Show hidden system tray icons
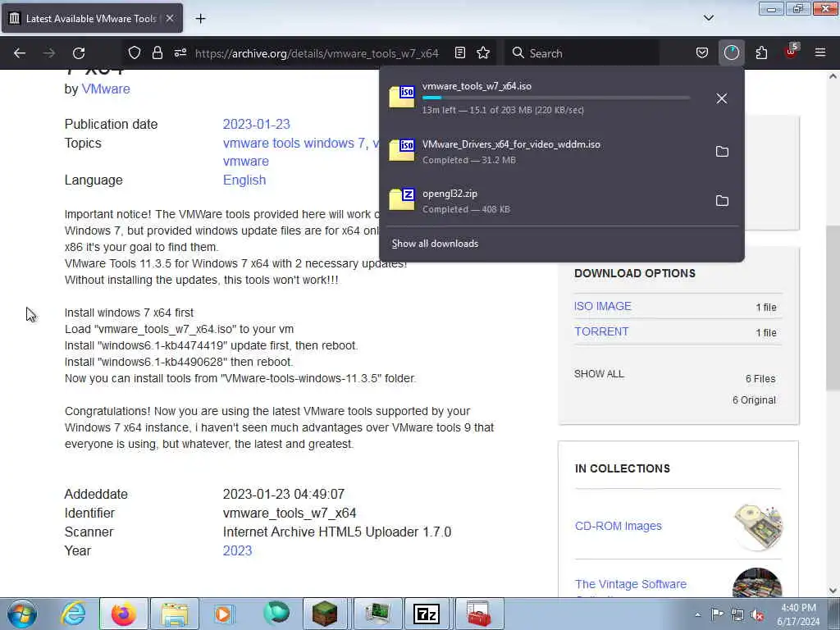The image size is (840, 630). pyautogui.click(x=697, y=614)
